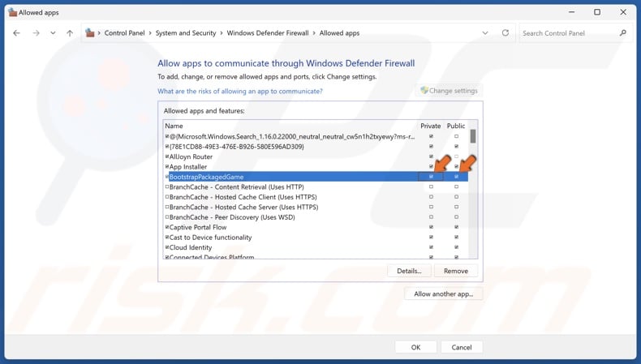Click the Allowed apps window title icon
Viewport: 641px width, 364px height.
point(11,12)
